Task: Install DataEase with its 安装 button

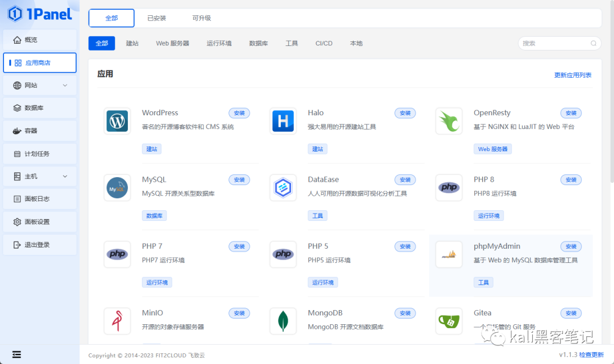Action: click(x=405, y=180)
